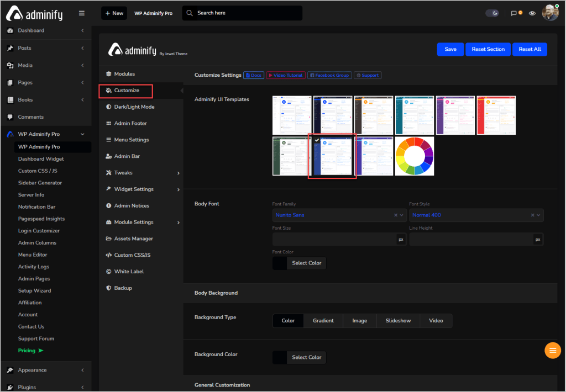Viewport: 566px width, 392px height.
Task: Click the Adminify logo in top left
Action: [35, 13]
